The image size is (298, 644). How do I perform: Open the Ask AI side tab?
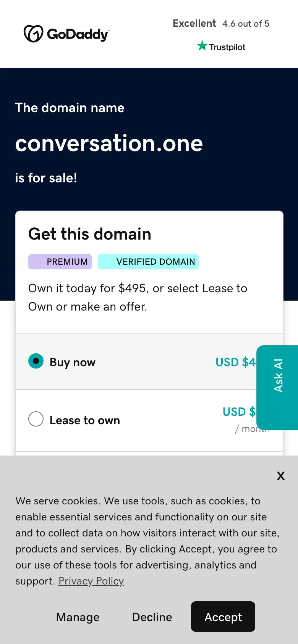tap(278, 388)
